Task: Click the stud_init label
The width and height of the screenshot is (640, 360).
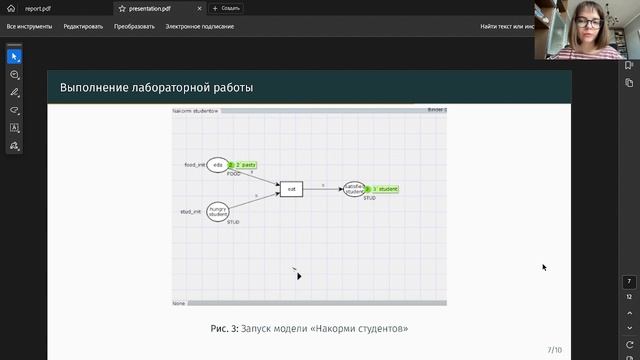Action: click(x=191, y=212)
